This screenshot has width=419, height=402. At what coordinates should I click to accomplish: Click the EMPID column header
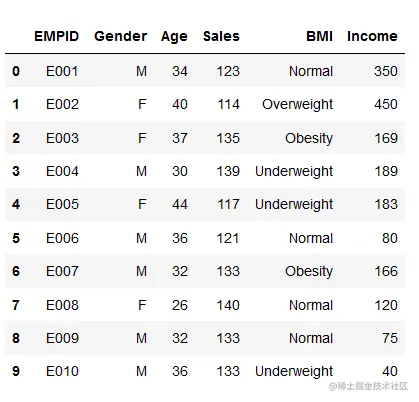57,36
